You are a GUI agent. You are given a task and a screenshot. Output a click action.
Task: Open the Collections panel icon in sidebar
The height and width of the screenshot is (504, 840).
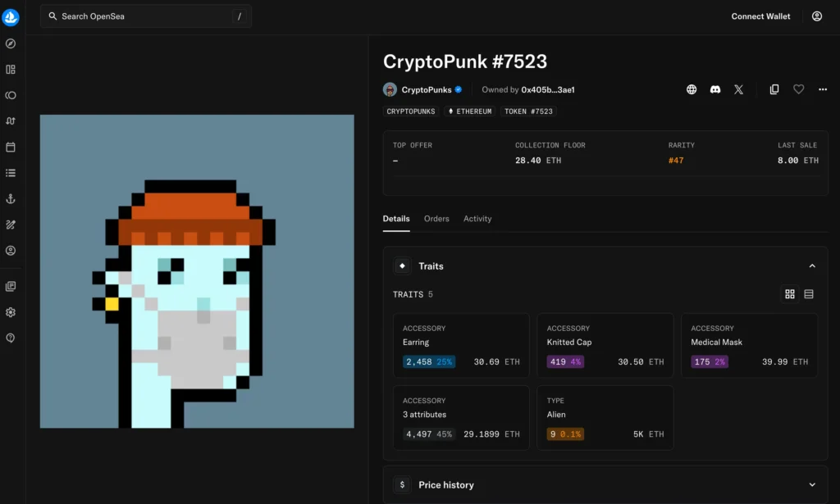coord(10,69)
